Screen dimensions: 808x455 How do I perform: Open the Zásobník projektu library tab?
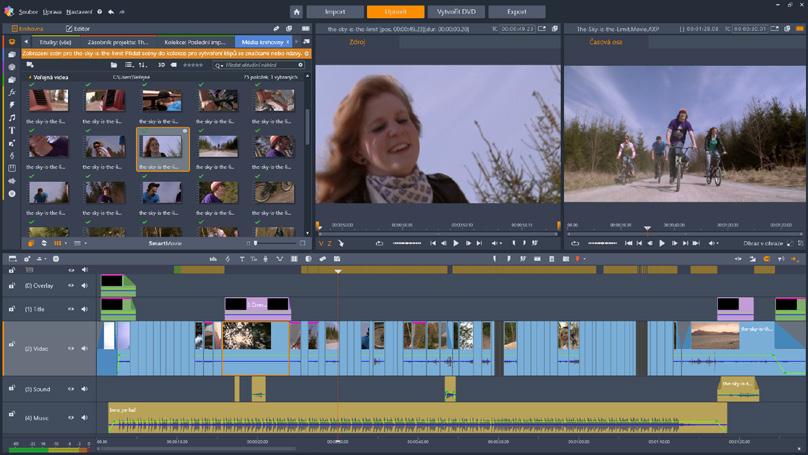[x=117, y=42]
